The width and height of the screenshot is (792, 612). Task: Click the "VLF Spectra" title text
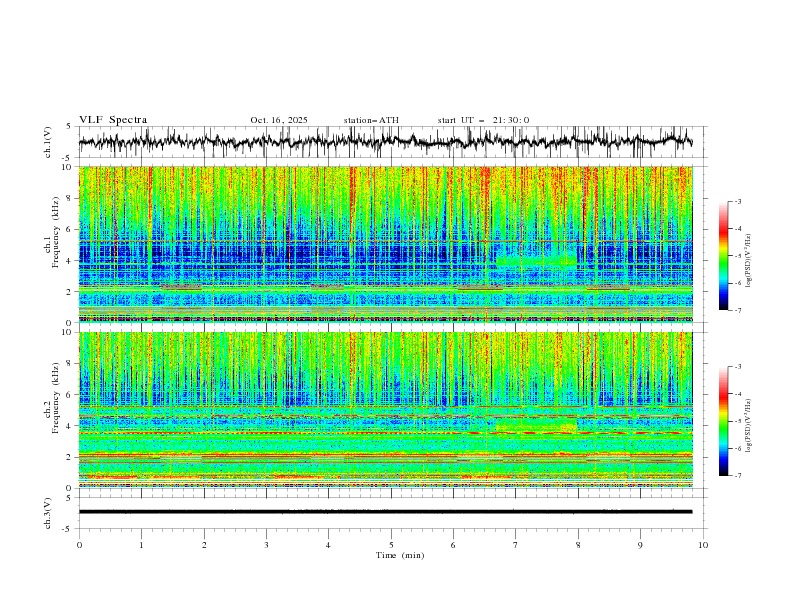click(113, 120)
